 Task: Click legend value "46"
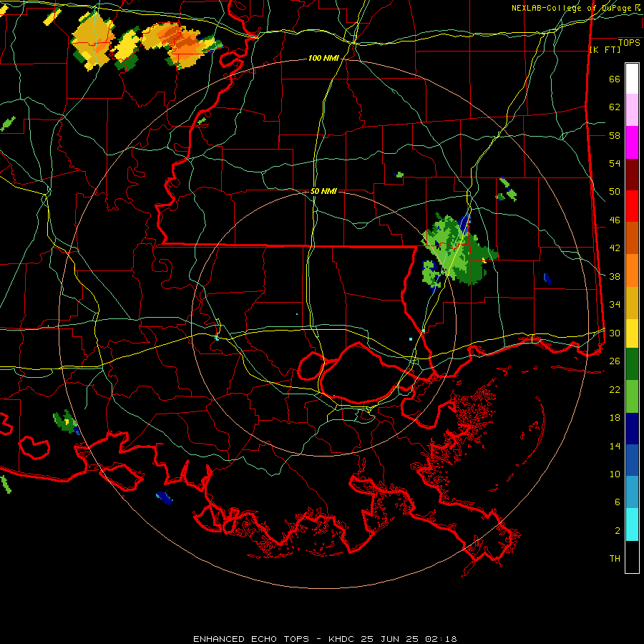tap(615, 220)
